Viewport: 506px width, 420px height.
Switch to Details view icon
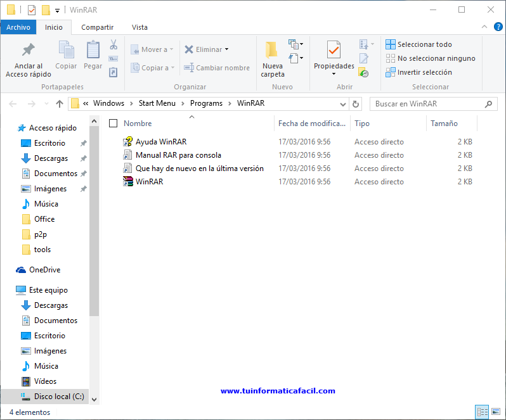(482, 412)
